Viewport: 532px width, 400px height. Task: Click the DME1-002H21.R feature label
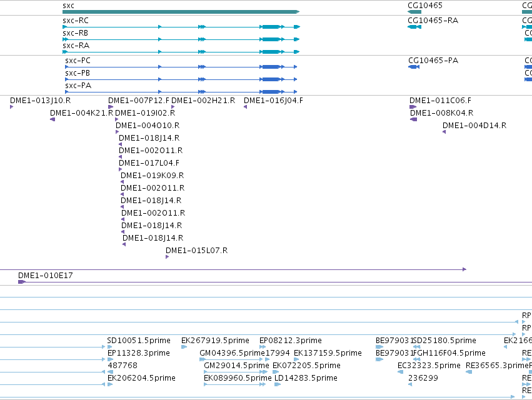203,101
